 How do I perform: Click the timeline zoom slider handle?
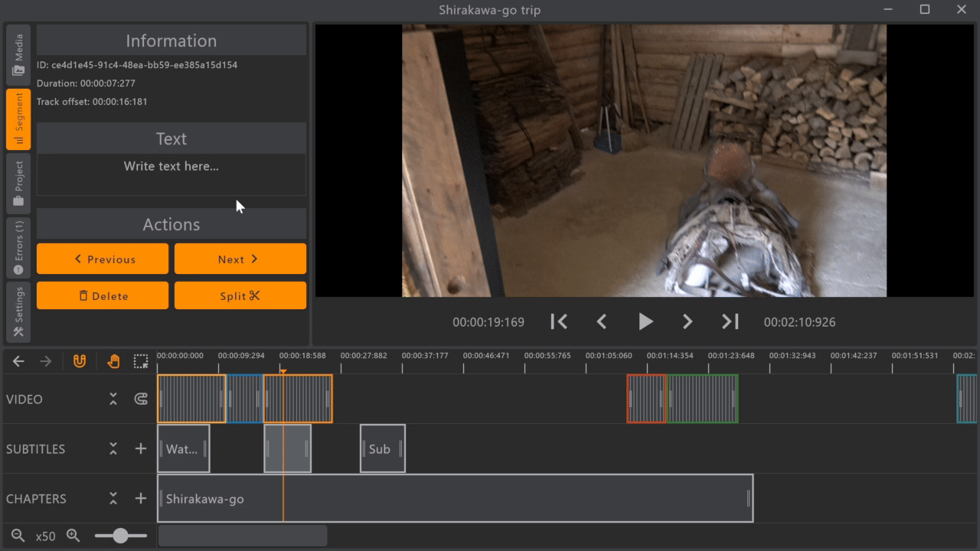(120, 536)
